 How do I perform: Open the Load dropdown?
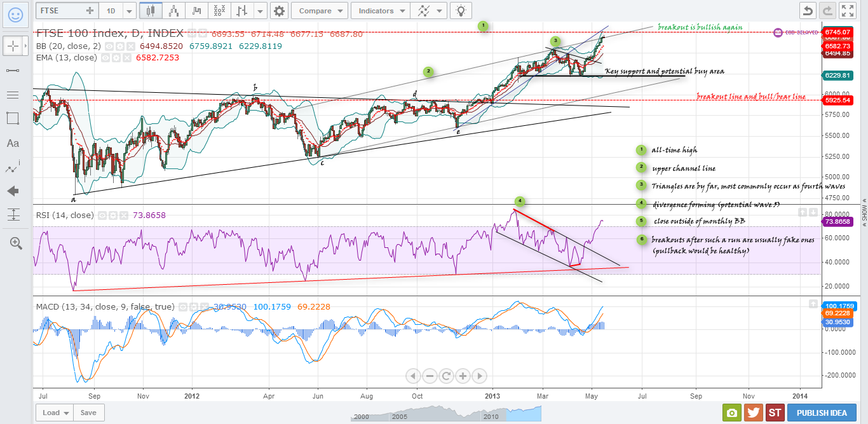coord(55,413)
